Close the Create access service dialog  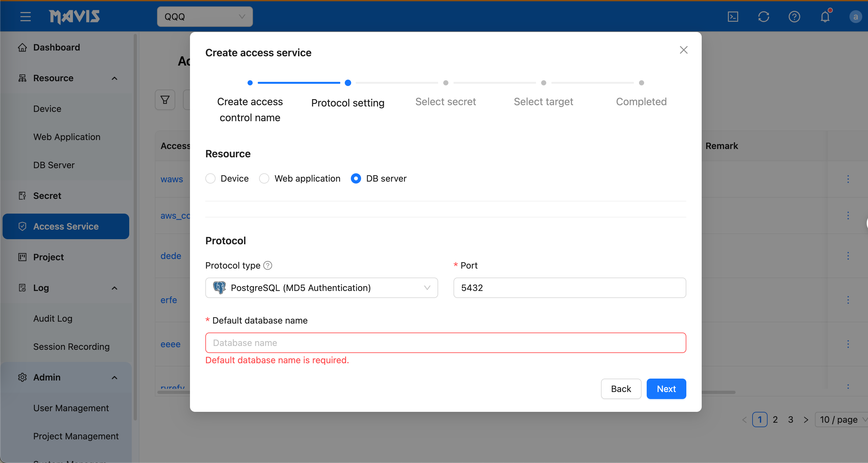coord(683,50)
